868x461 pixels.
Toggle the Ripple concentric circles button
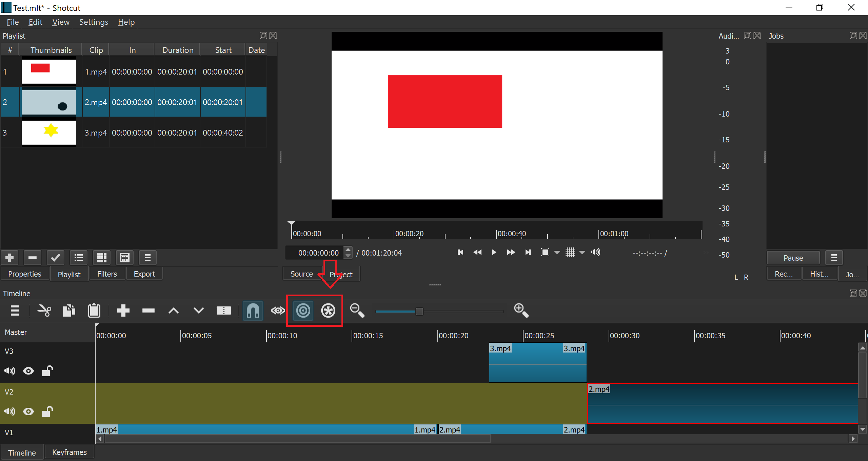[303, 310]
